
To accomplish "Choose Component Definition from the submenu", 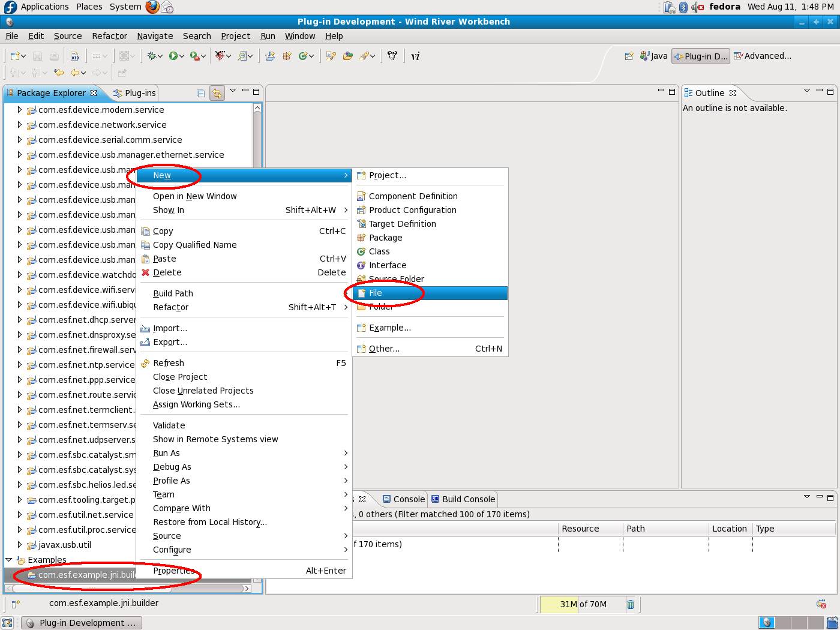I will pos(430,196).
